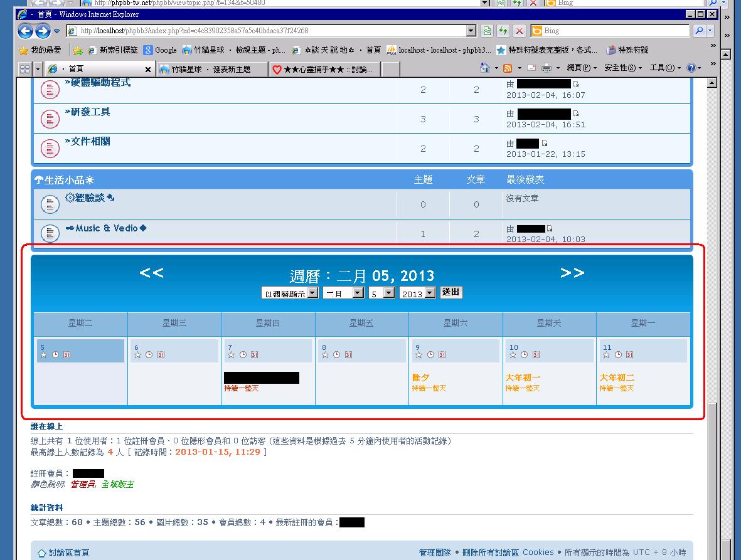This screenshot has width=741, height=560.
Task: Toggle compatibility view icon beside the address bar
Action: click(x=487, y=31)
